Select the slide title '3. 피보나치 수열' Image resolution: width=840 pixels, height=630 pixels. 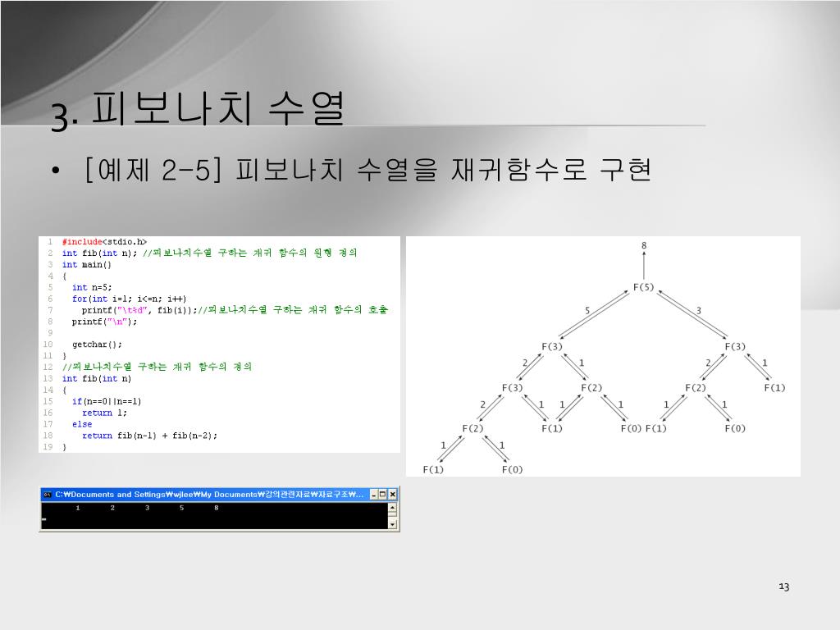[197, 110]
